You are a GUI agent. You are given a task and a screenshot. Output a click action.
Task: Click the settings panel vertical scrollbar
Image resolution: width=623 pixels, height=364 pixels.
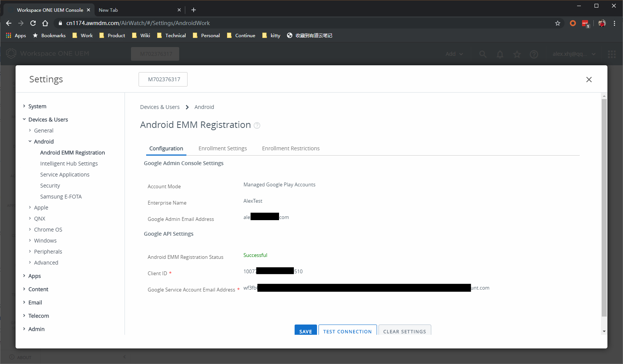pos(604,207)
